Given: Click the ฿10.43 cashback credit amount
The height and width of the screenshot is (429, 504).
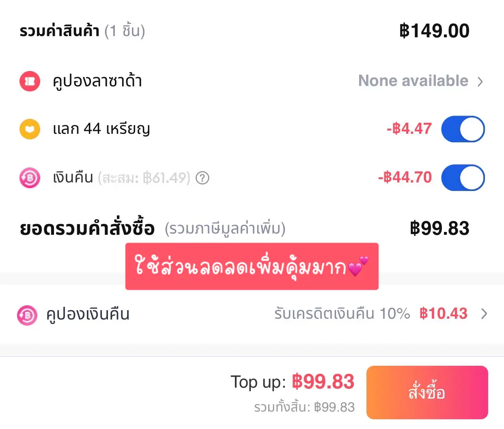Looking at the screenshot, I should tap(444, 313).
